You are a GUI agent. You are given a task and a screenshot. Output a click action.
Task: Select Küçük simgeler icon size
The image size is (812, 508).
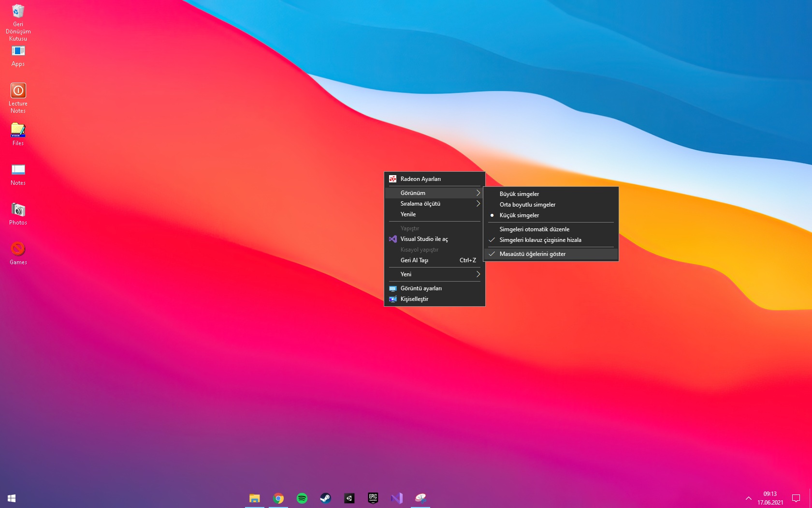(551, 215)
